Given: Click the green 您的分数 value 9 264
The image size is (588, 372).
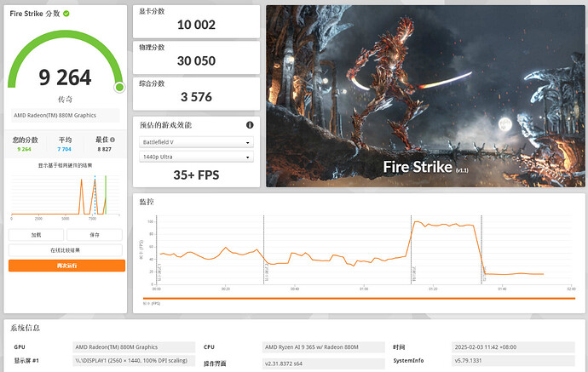Looking at the screenshot, I should (x=25, y=149).
